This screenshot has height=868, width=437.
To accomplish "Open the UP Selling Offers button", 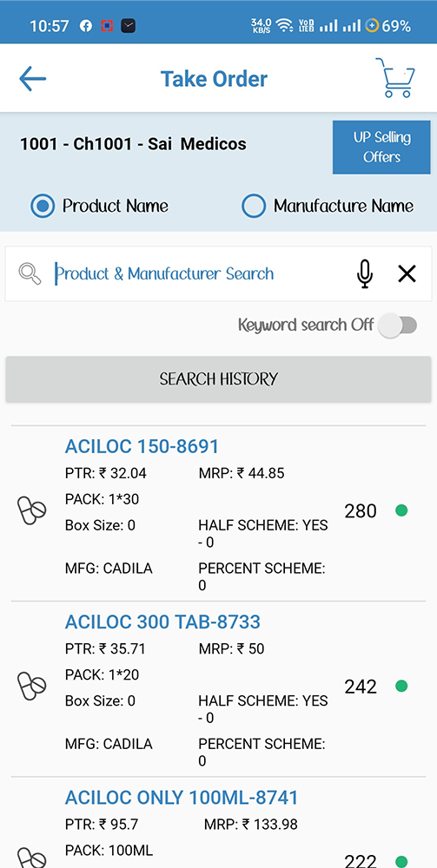I will (381, 148).
